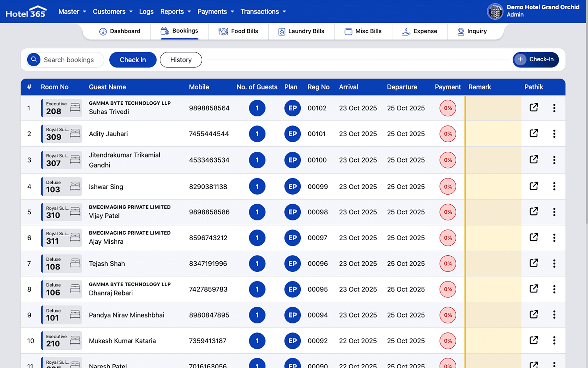
Task: Switch to History bookings view
Action: pyautogui.click(x=181, y=60)
